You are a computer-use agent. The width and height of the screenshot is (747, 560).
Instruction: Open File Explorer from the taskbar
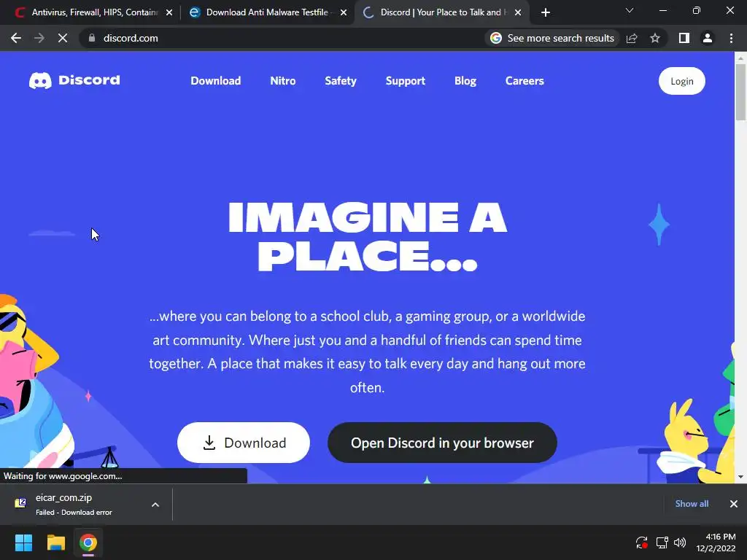tap(55, 542)
